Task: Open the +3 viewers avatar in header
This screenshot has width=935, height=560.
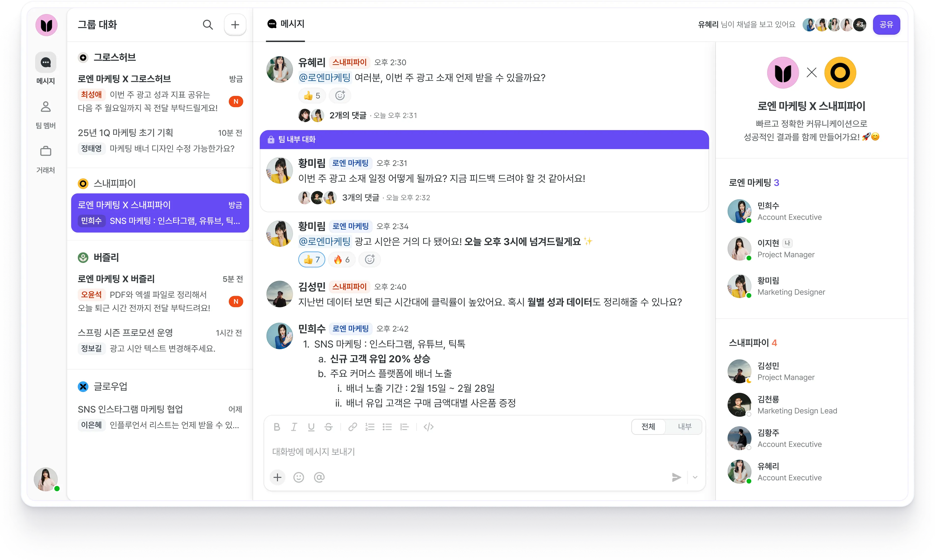Action: point(859,25)
